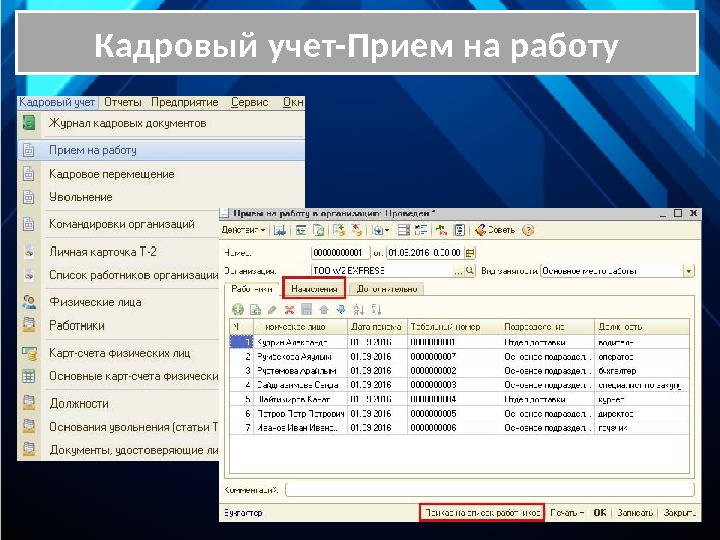Select row 6 Петров Петр Петрович

coord(459,414)
